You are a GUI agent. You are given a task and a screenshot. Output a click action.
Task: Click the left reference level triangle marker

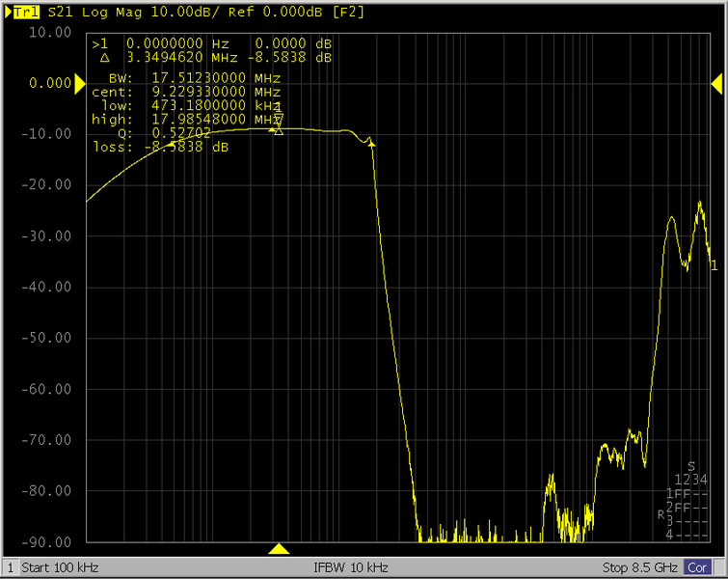click(x=80, y=84)
